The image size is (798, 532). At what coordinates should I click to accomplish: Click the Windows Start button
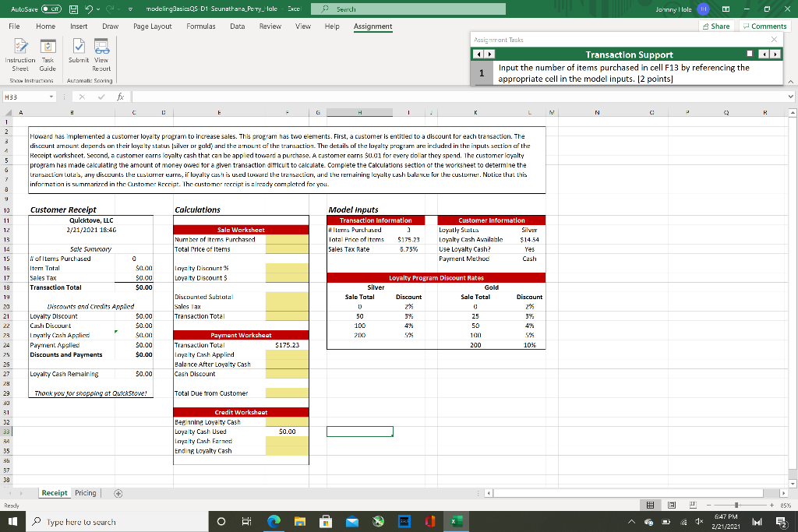[12, 521]
